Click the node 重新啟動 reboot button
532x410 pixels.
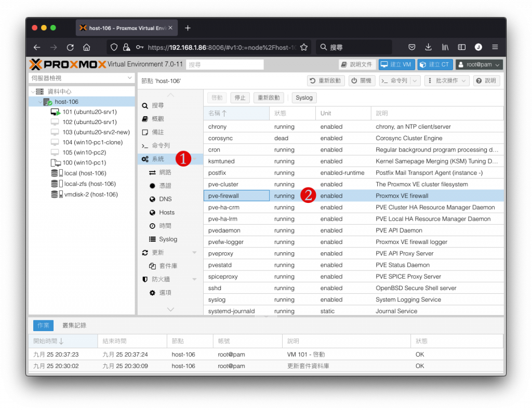tap(326, 80)
